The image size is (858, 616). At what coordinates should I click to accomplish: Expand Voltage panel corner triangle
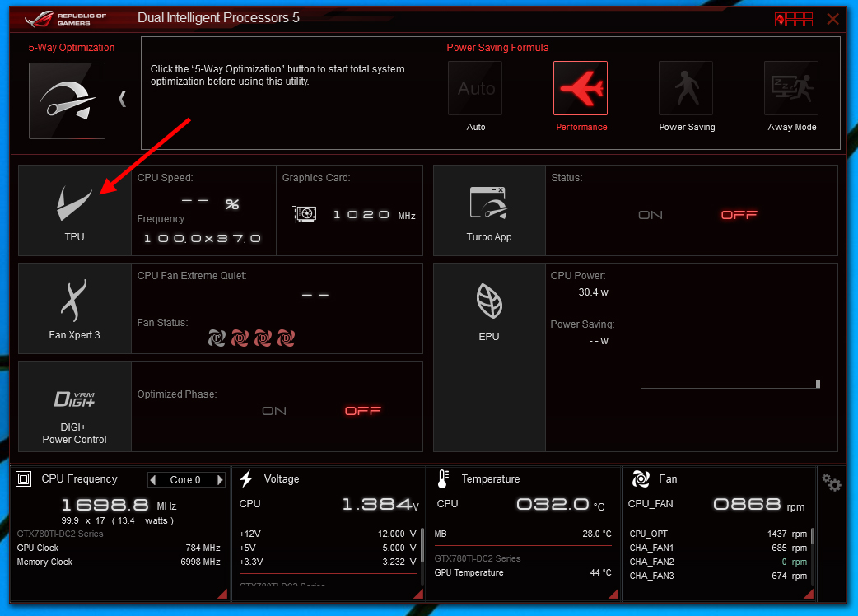[x=418, y=594]
